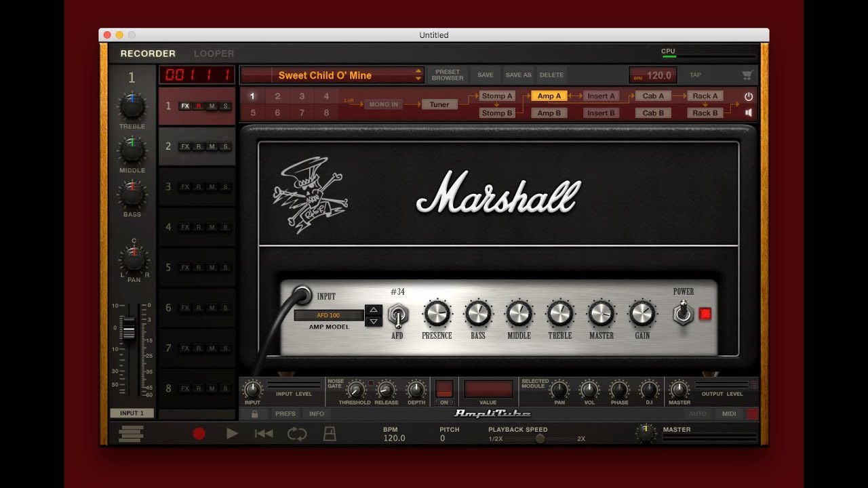Click the amp MASTER knob

601,314
